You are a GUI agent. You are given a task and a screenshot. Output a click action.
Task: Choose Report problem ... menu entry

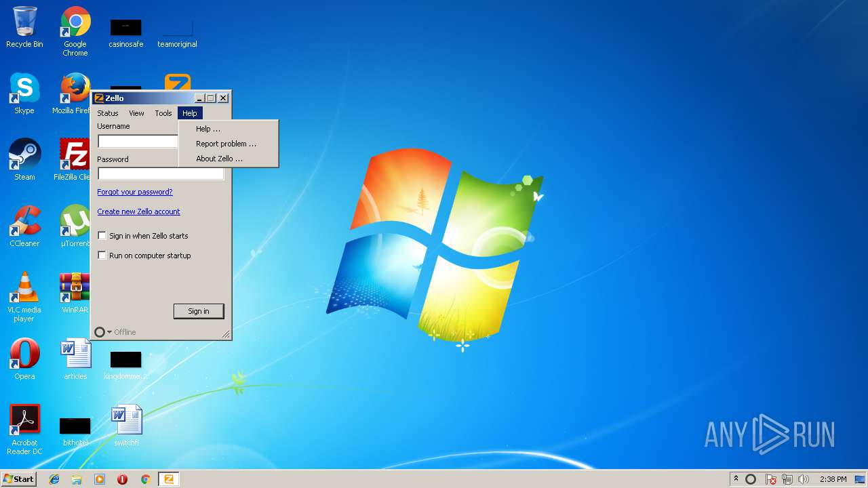pyautogui.click(x=229, y=144)
